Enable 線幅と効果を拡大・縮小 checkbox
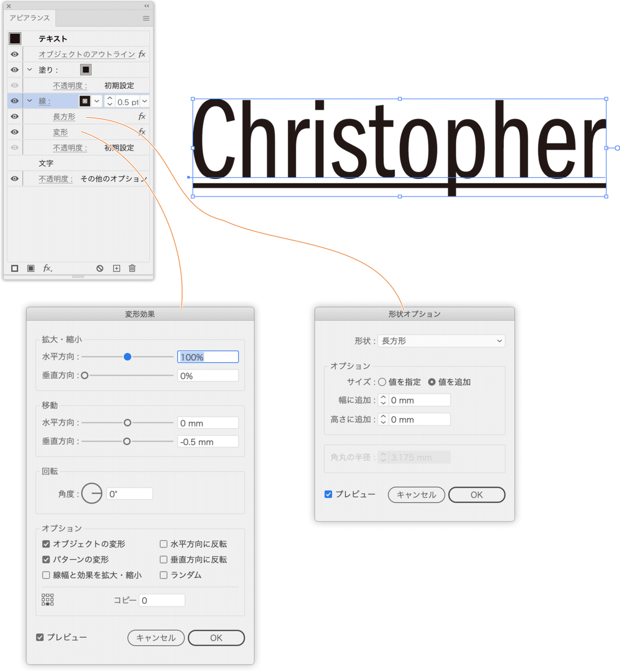 (46, 575)
